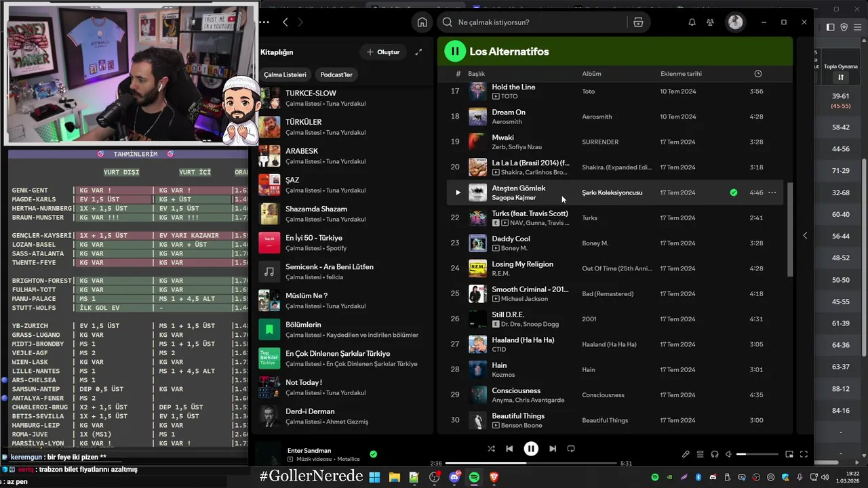Skip to next track
This screenshot has width=868, height=488.
pyautogui.click(x=553, y=449)
